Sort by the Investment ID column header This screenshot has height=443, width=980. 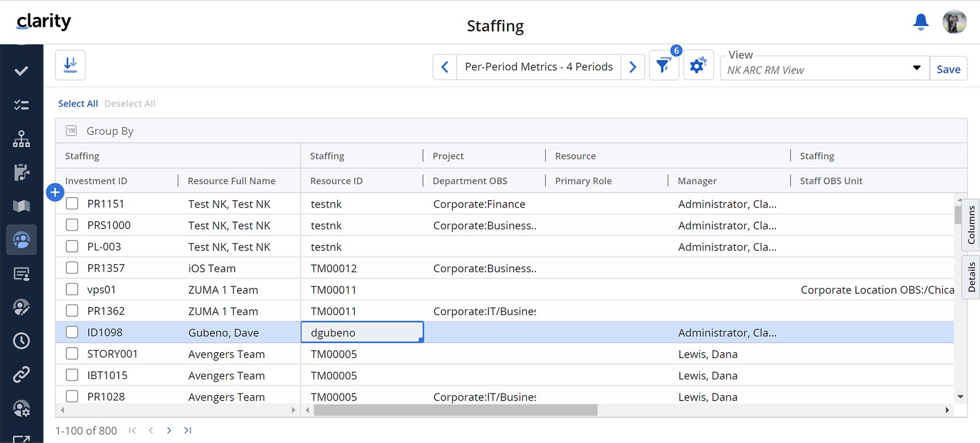(96, 181)
